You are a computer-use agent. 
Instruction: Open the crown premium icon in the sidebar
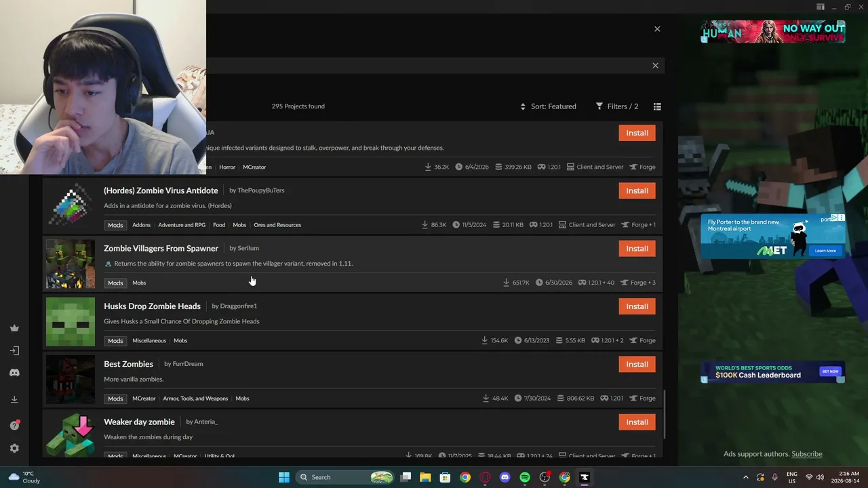[14, 328]
